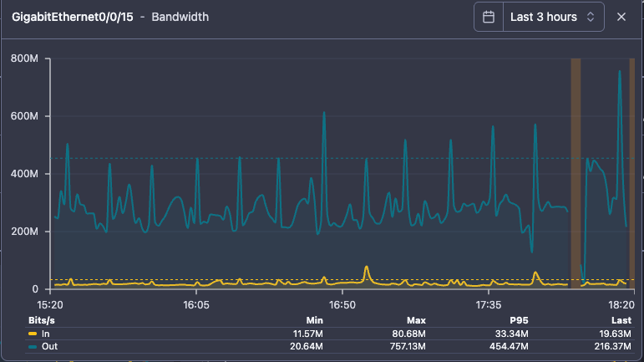Click the 17:35 time axis label
The image size is (644, 362).
point(489,305)
